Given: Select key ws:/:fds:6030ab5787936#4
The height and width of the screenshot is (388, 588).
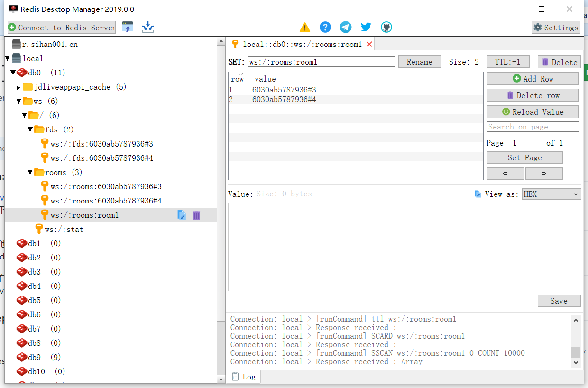Looking at the screenshot, I should (x=102, y=158).
